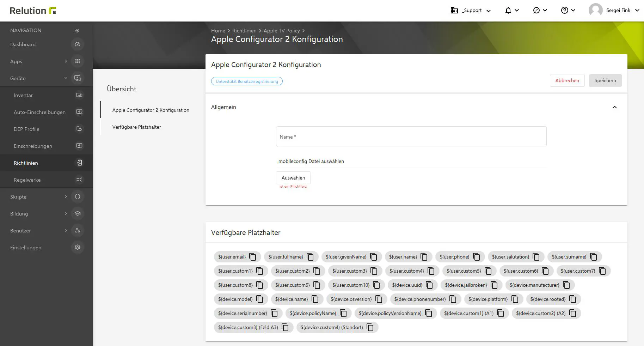Click the Dashboard gauge icon in sidebar
The width and height of the screenshot is (644, 346).
pos(78,44)
